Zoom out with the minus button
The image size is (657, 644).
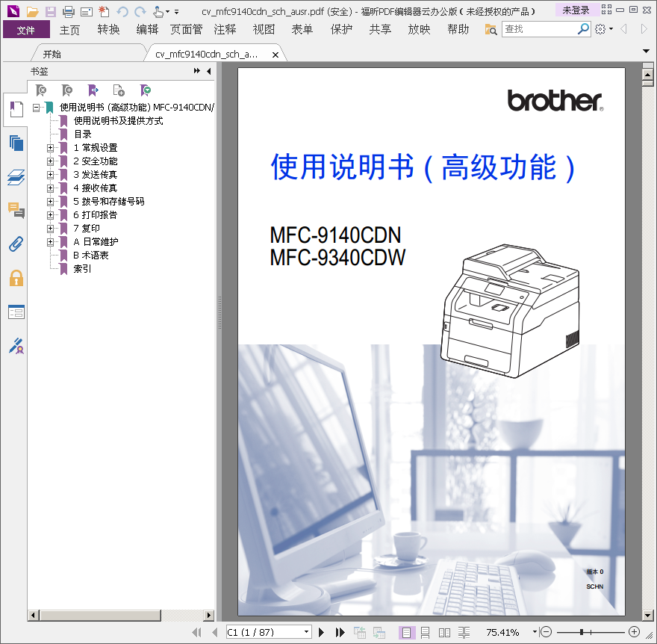[546, 631]
